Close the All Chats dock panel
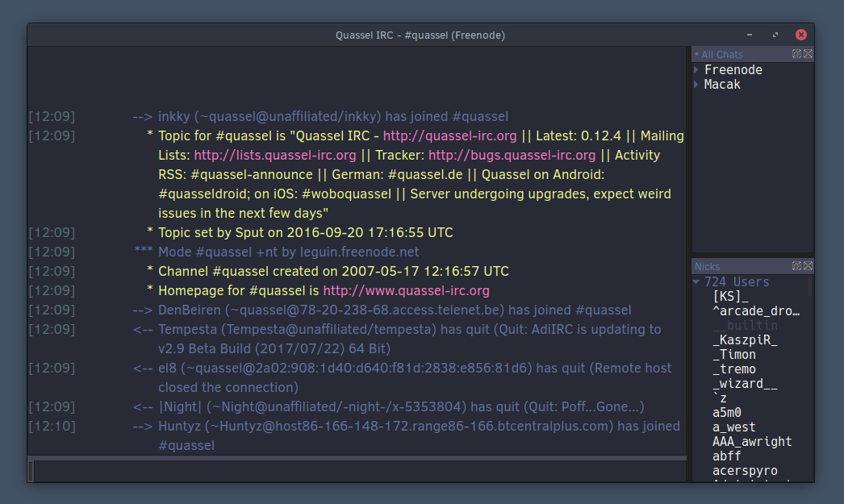The width and height of the screenshot is (844, 504). (808, 54)
